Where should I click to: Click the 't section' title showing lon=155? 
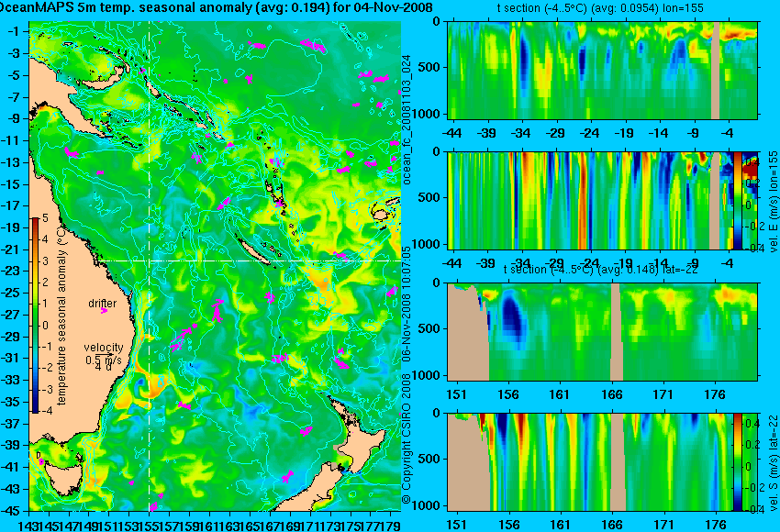[600, 8]
